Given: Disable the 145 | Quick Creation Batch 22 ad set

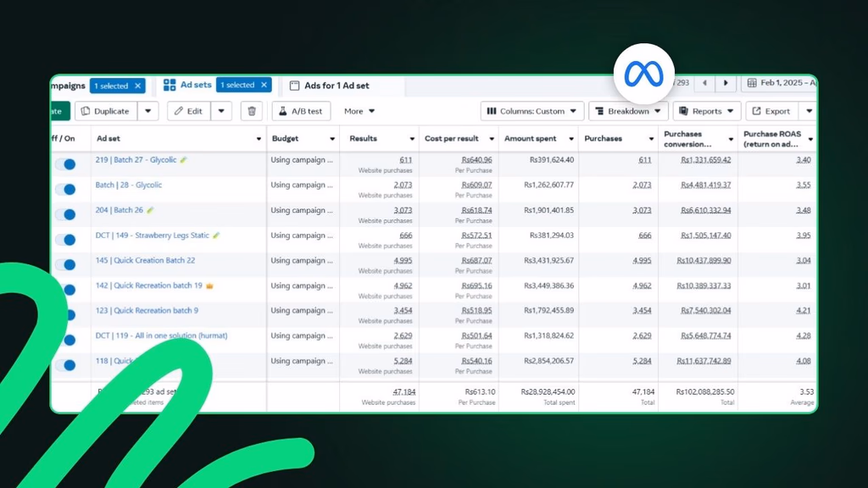Looking at the screenshot, I should point(65,265).
